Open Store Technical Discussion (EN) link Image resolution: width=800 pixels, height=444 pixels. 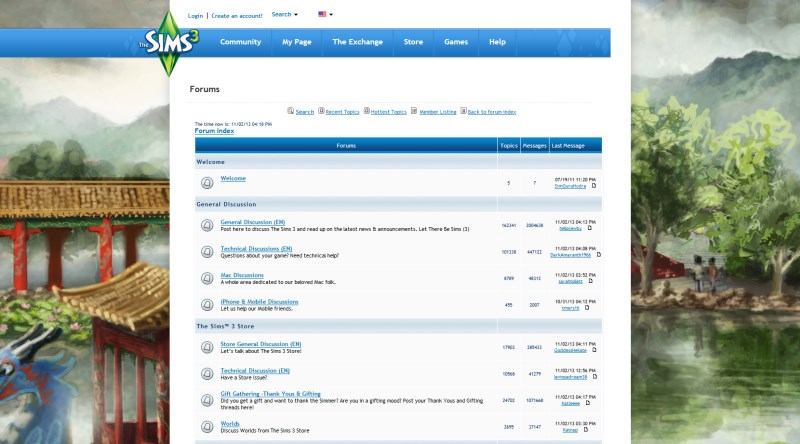(x=255, y=371)
